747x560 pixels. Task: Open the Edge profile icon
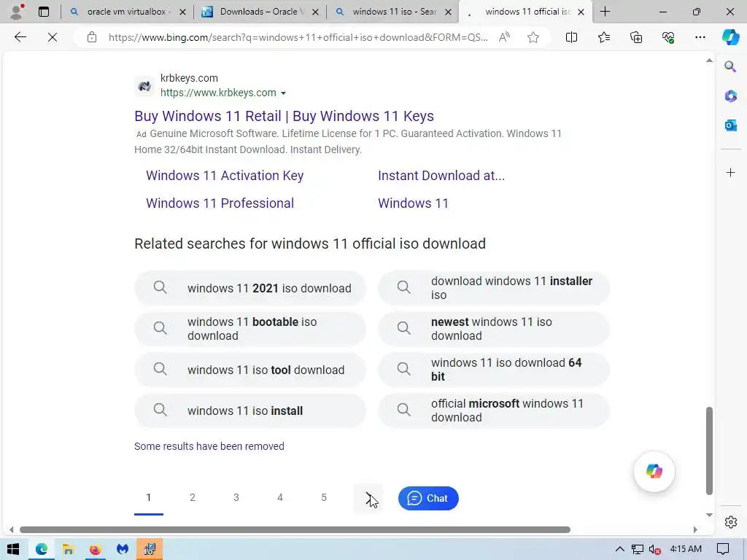pyautogui.click(x=17, y=12)
